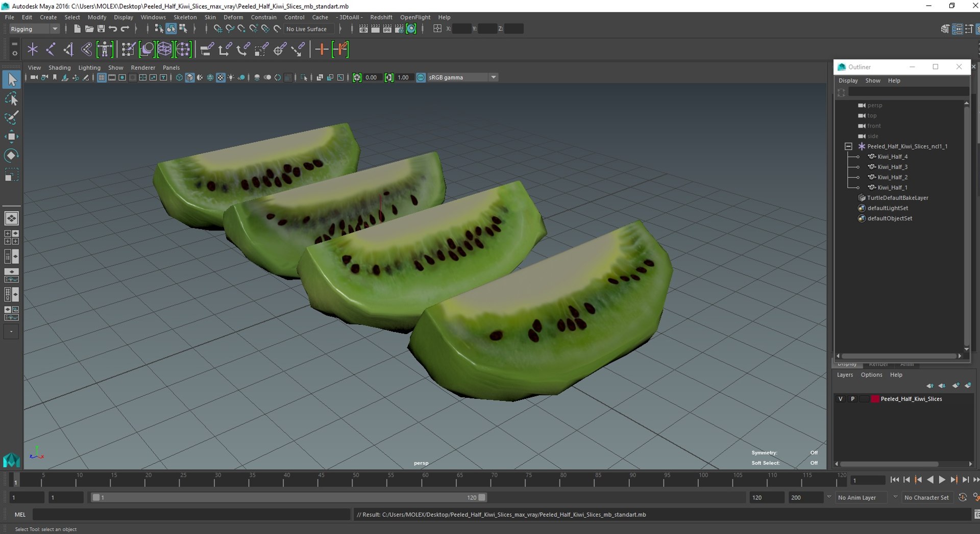Click the Create IK Handle shelf icon

click(x=68, y=49)
